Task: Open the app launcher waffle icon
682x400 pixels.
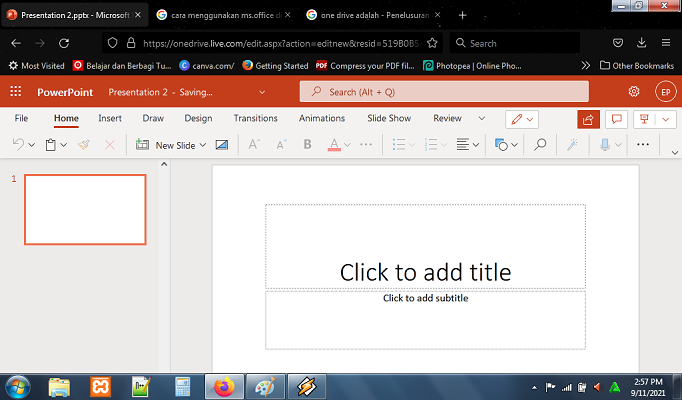Action: pos(15,92)
